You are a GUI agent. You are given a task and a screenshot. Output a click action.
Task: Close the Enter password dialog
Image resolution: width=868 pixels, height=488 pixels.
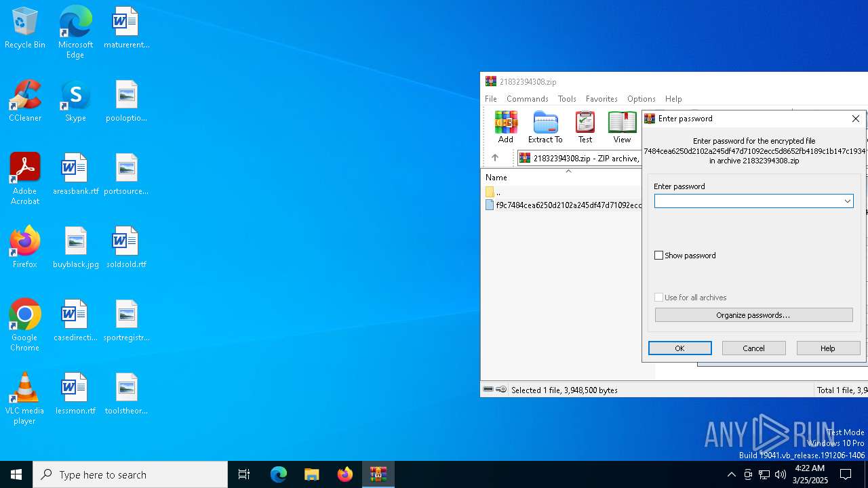(x=856, y=119)
